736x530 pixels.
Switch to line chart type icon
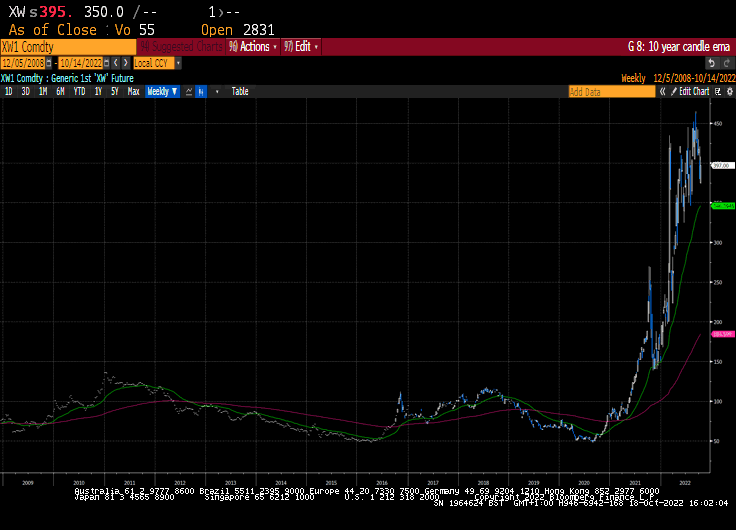tap(189, 92)
